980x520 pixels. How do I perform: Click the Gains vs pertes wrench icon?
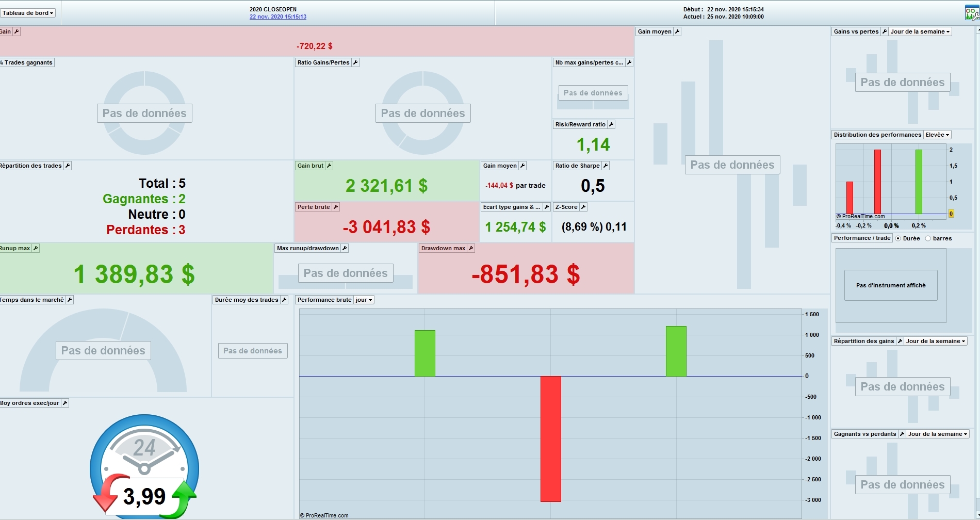pos(885,31)
